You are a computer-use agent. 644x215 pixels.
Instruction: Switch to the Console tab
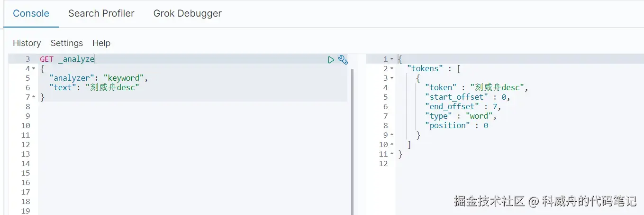coord(31,13)
